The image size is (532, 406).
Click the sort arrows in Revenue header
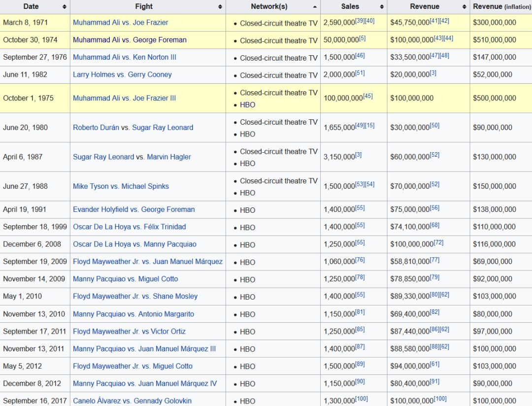click(464, 7)
